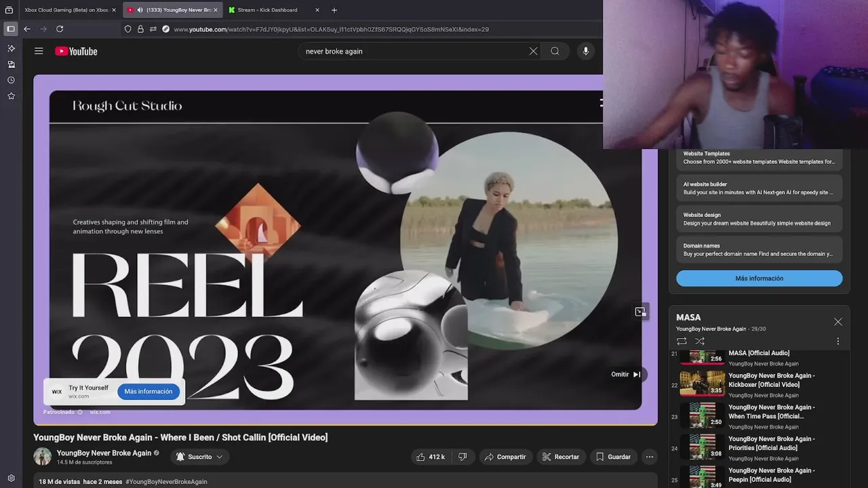This screenshot has height=488, width=868.
Task: Open playlist panel three-dot menu
Action: point(838,341)
